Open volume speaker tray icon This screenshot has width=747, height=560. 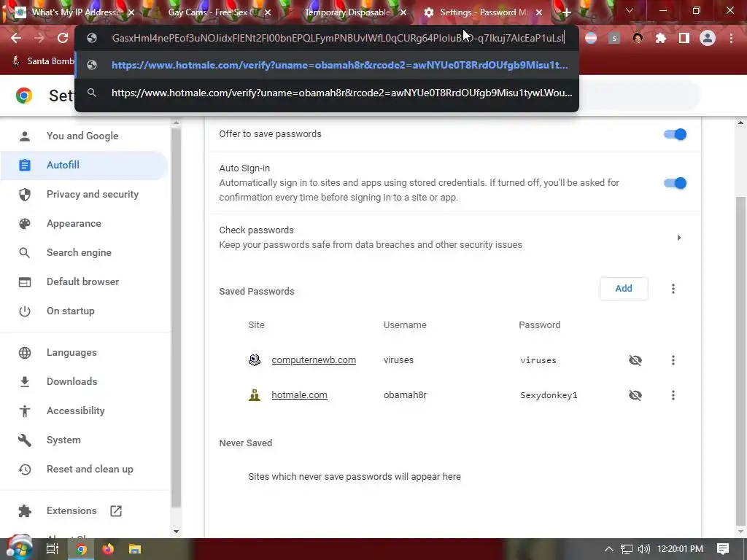(x=644, y=549)
